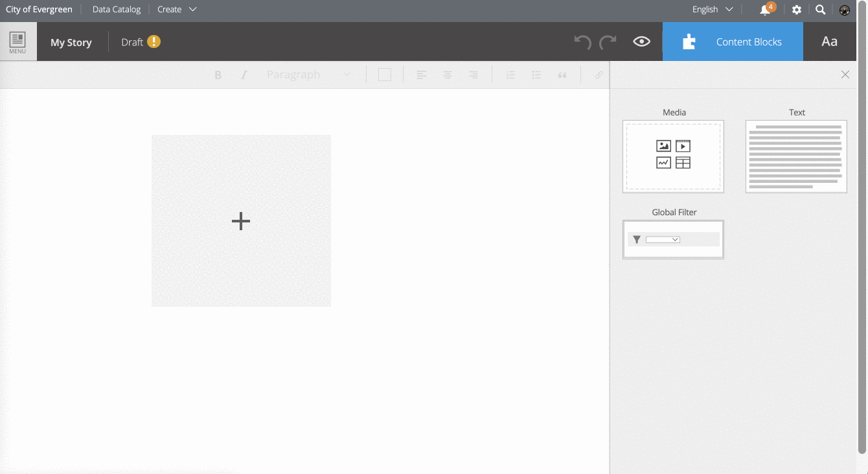The height and width of the screenshot is (474, 868).
Task: Click the Draft status warning icon
Action: (x=154, y=41)
